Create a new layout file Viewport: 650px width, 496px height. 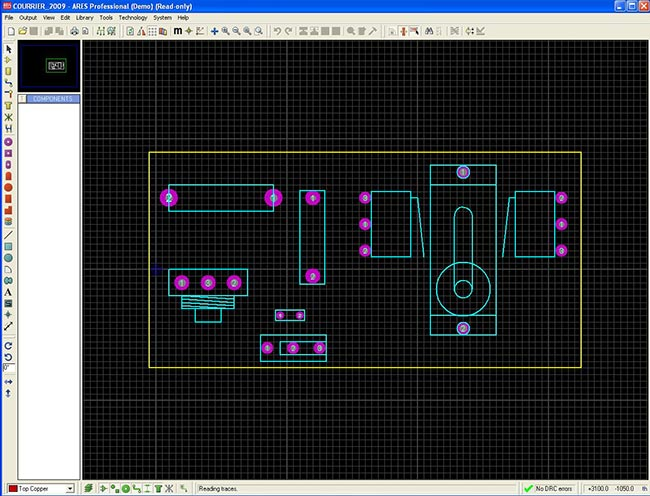pyautogui.click(x=12, y=31)
